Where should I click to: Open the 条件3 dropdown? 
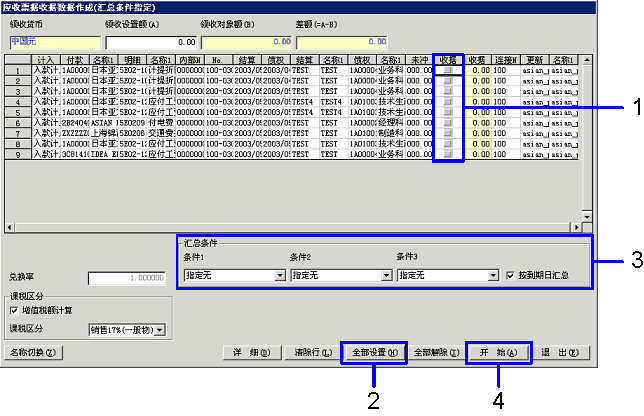pos(493,276)
